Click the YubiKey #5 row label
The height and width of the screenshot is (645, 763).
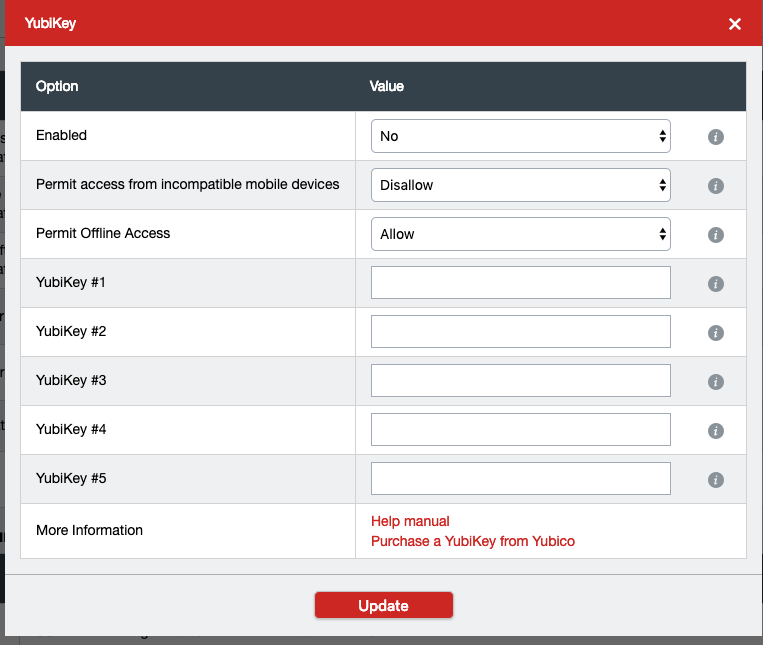pos(71,479)
